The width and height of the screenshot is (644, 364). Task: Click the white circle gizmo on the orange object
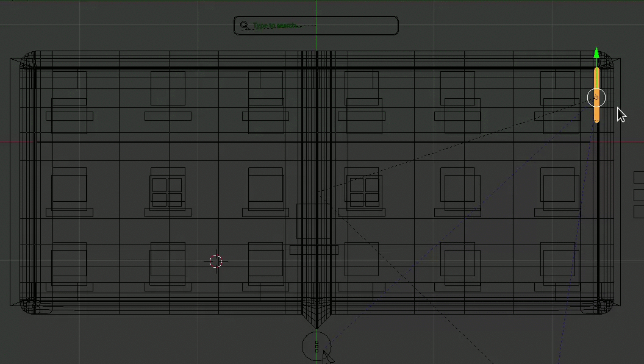[596, 98]
